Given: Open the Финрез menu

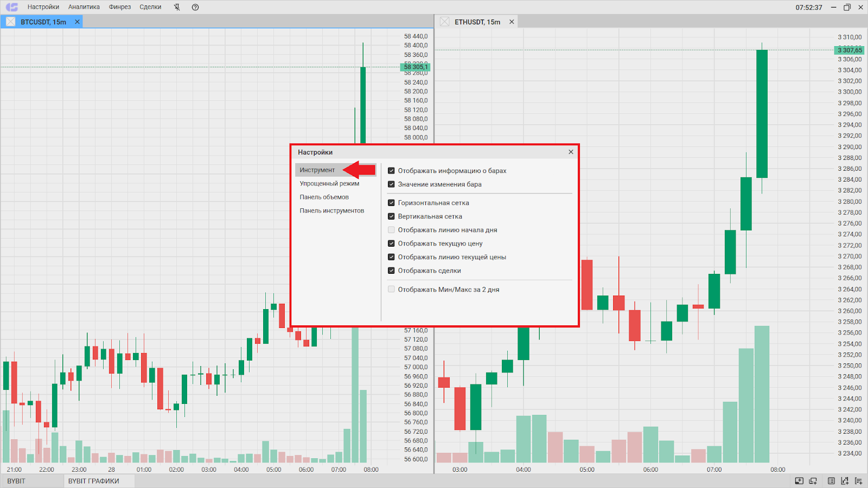Looking at the screenshot, I should point(120,7).
